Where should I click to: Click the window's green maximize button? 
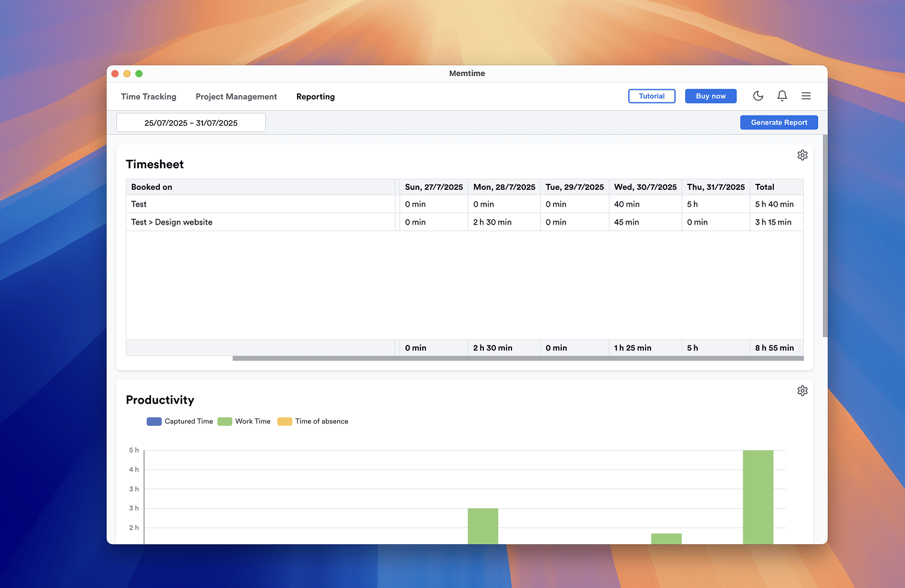pyautogui.click(x=139, y=74)
